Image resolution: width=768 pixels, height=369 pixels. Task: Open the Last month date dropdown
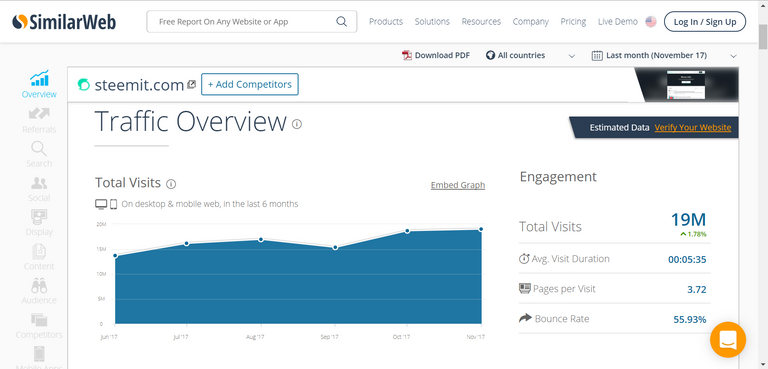click(664, 55)
